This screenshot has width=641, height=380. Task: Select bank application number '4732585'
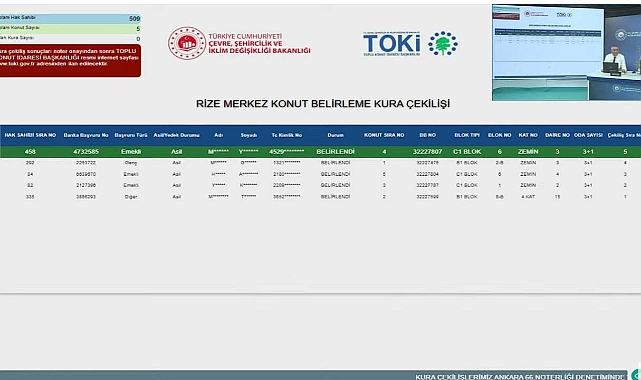(86, 152)
